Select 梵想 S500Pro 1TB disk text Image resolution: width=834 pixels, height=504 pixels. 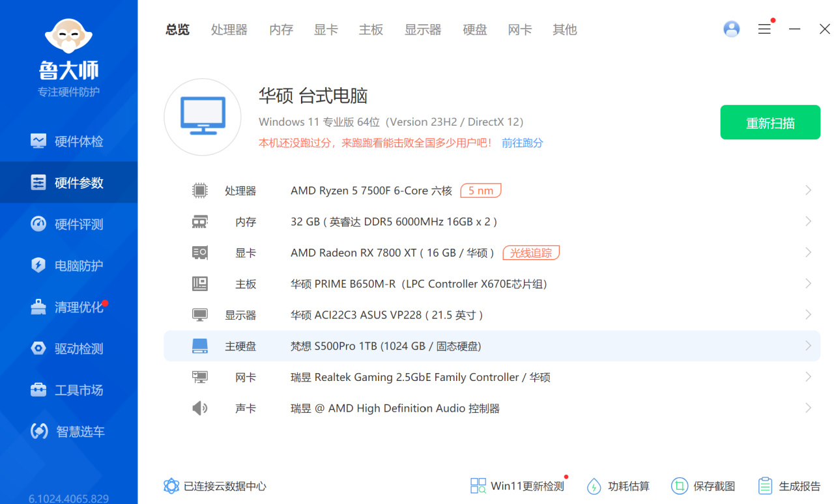tap(386, 346)
